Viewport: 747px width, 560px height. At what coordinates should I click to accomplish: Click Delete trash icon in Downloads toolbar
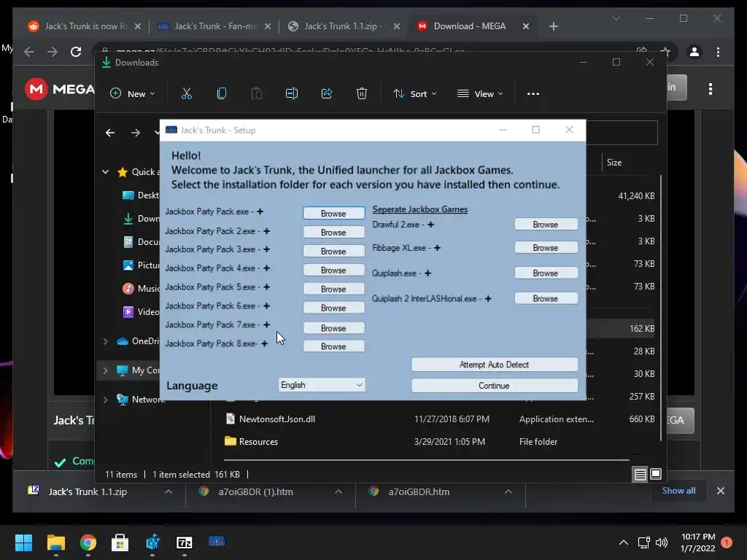362,93
